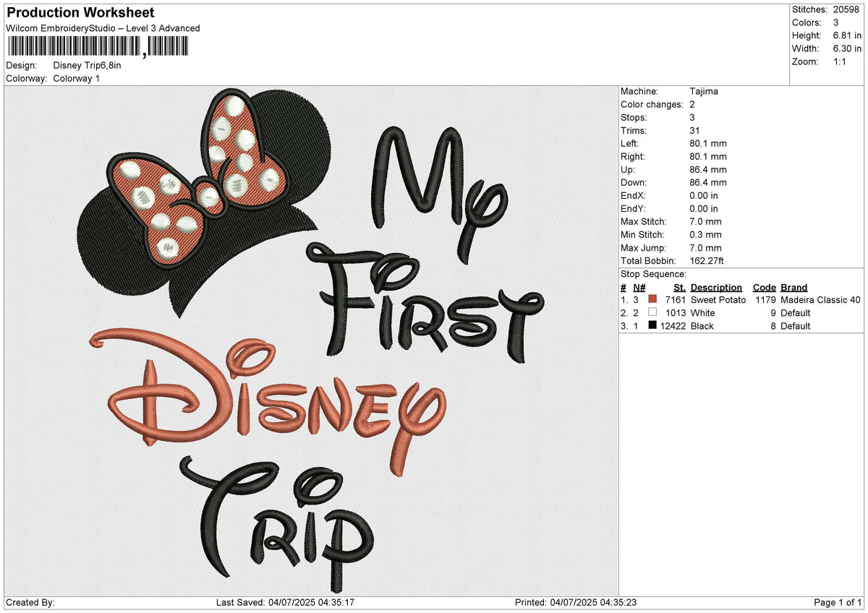Select the Min Stitch value "0.3 mm"
The height and width of the screenshot is (613, 868).
tap(705, 234)
